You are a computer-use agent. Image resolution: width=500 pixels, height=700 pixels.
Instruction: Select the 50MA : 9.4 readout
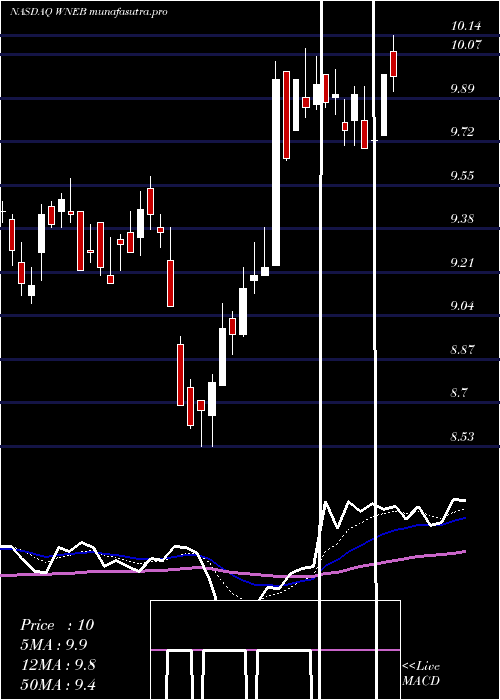coord(58,685)
